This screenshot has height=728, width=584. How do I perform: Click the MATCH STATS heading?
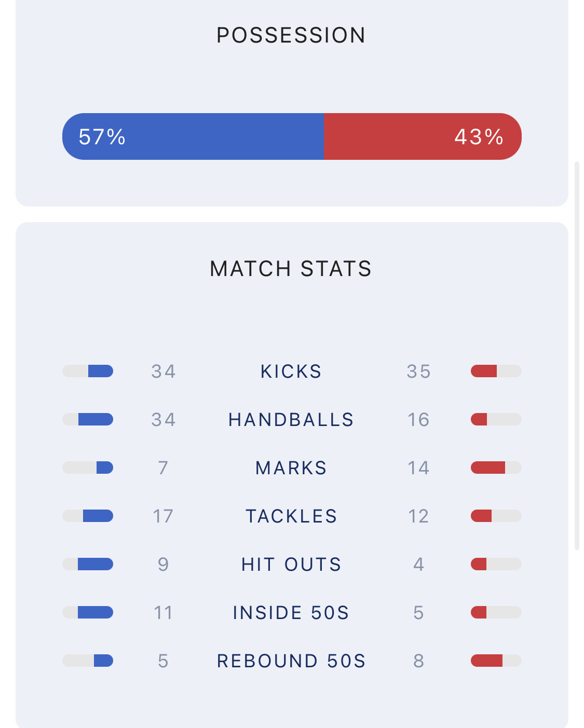[291, 269]
